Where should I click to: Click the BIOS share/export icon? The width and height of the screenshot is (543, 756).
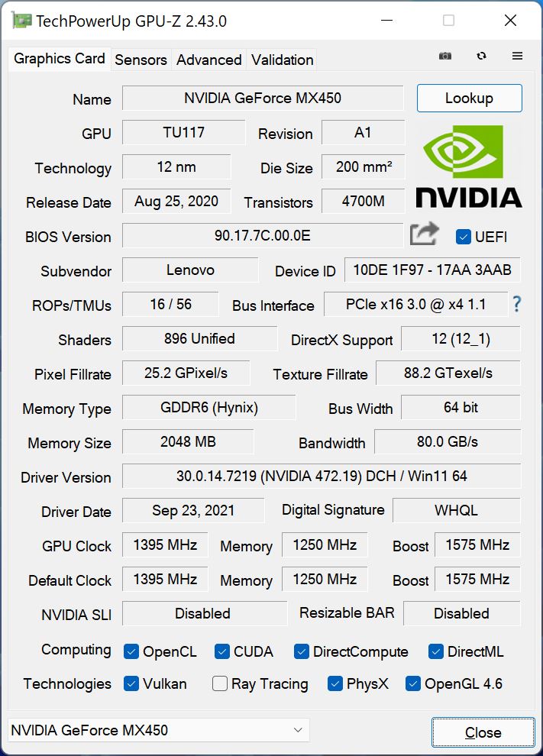coord(425,234)
